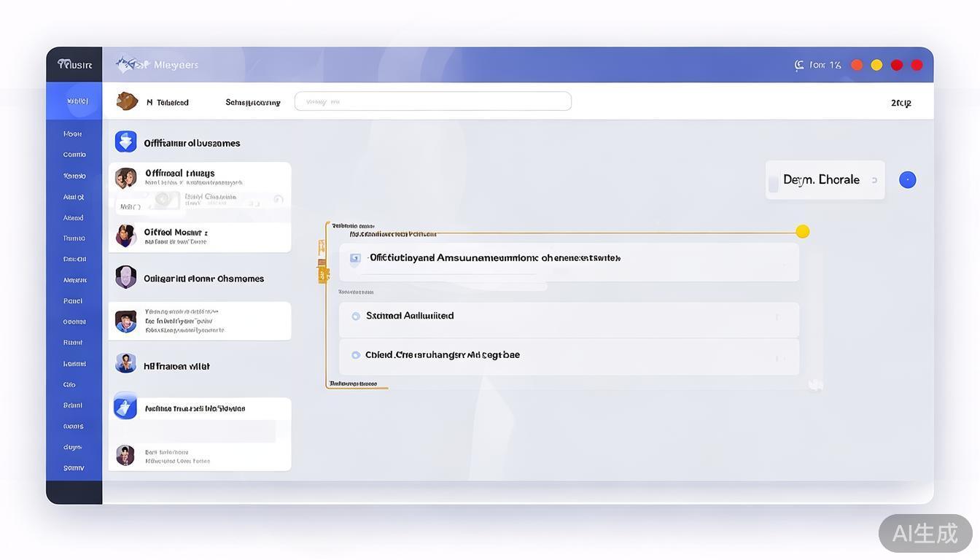Viewport: 980px width, 560px height.
Task: Click the blue circular button beside 'Deym. Chorale'
Action: point(907,179)
